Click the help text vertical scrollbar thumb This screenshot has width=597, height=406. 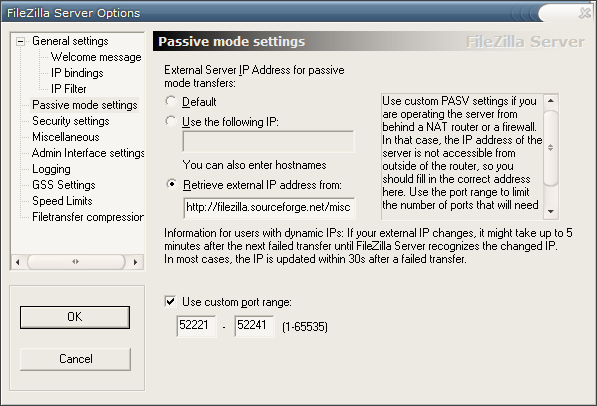551,148
